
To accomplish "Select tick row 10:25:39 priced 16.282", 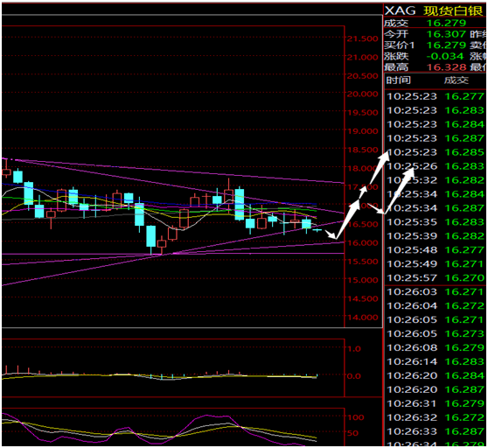I will [x=436, y=236].
